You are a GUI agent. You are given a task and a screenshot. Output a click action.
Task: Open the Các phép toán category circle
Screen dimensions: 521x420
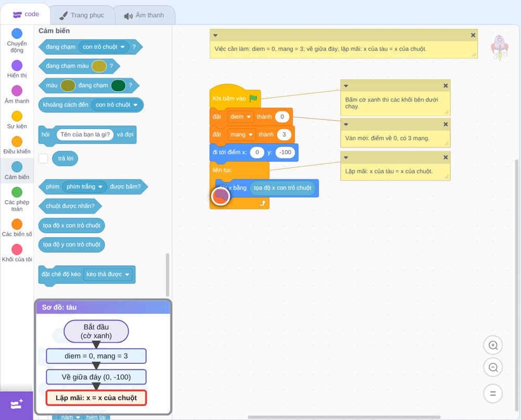point(17,192)
